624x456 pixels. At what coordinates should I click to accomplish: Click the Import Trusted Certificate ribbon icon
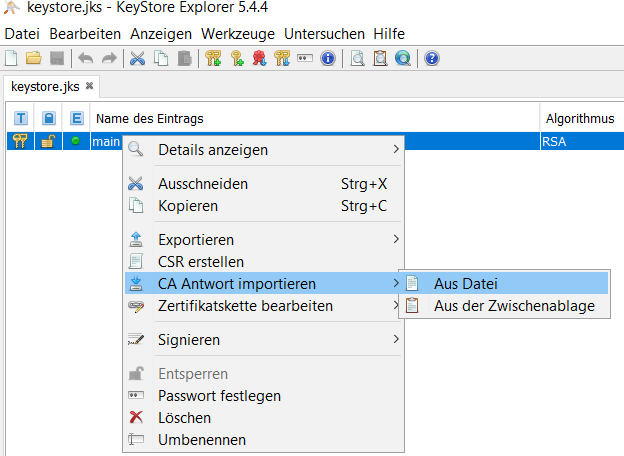259,58
